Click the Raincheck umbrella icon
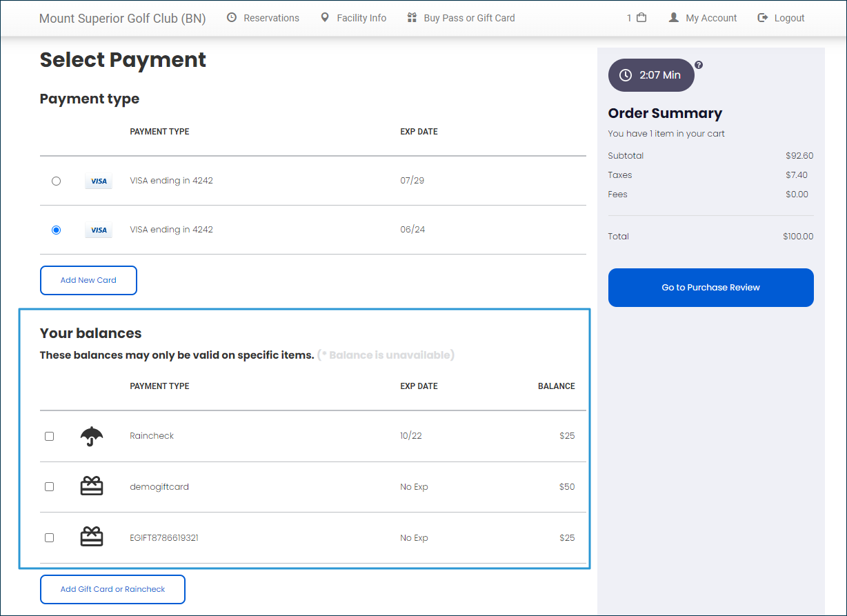The width and height of the screenshot is (847, 616). click(x=92, y=436)
